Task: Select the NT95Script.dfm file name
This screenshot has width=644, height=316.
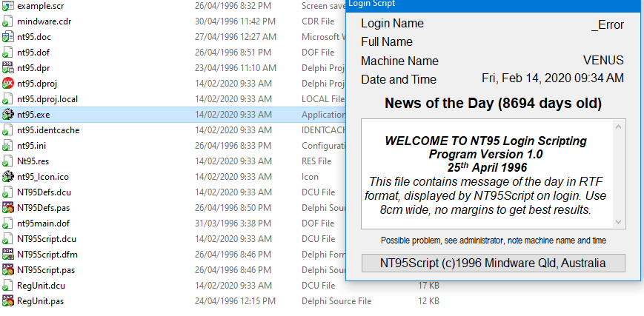Action: point(47,255)
